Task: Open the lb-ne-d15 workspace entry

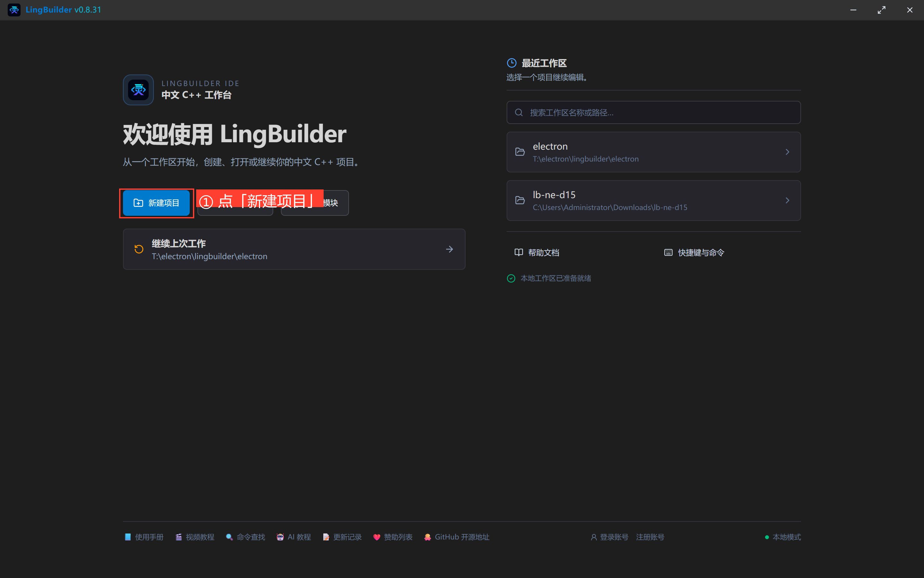Action: pyautogui.click(x=653, y=201)
